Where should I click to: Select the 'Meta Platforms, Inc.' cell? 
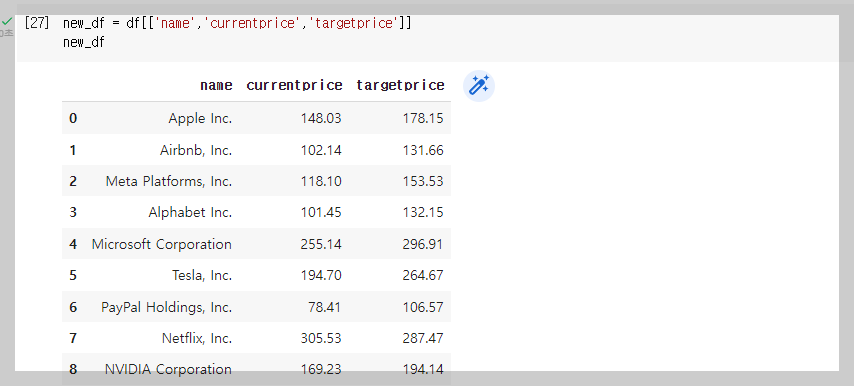(x=169, y=181)
